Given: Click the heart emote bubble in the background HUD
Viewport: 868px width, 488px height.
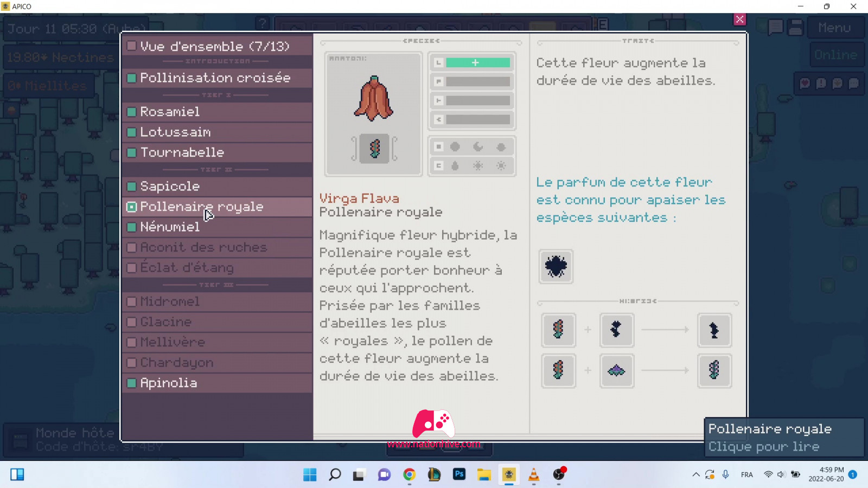Looking at the screenshot, I should 805,84.
